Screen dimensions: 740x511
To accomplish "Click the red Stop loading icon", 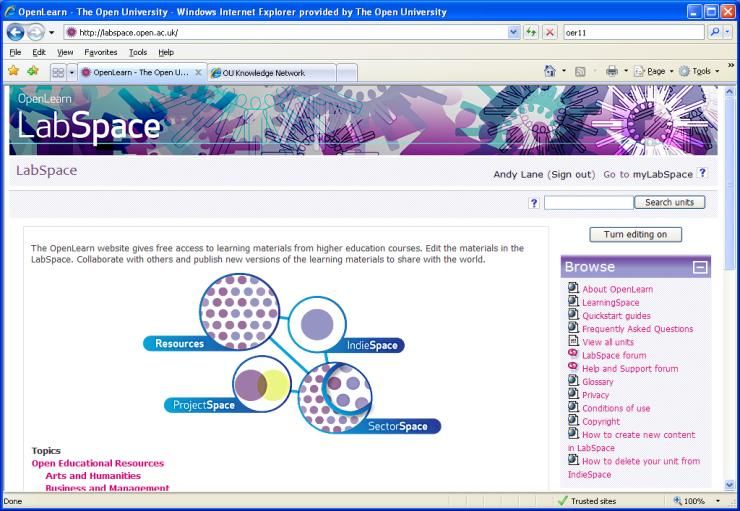I will (x=549, y=33).
